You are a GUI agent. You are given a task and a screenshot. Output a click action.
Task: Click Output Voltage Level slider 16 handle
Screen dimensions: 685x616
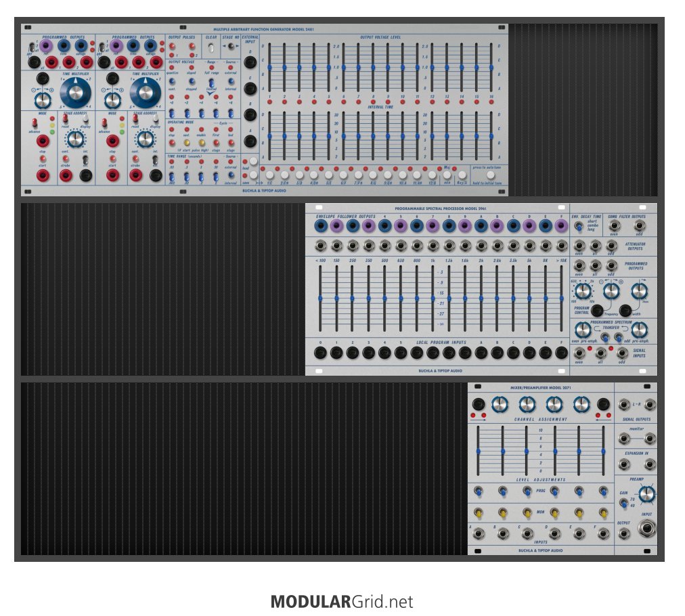point(491,67)
